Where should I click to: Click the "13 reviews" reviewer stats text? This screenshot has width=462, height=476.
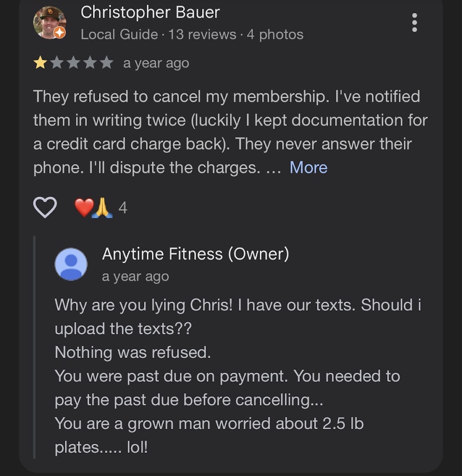(x=202, y=34)
